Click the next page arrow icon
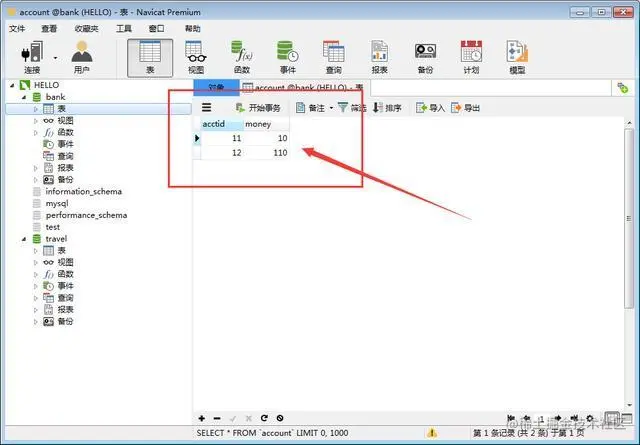This screenshot has height=445, width=640. 558,418
